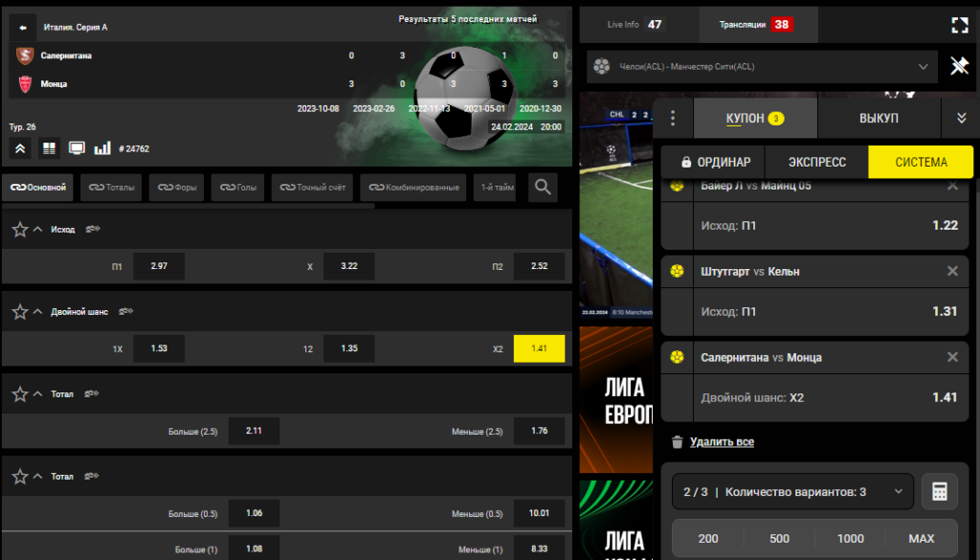This screenshot has height=560, width=980.
Task: Pick Меньше (0.5) odds 10.01
Action: point(539,514)
